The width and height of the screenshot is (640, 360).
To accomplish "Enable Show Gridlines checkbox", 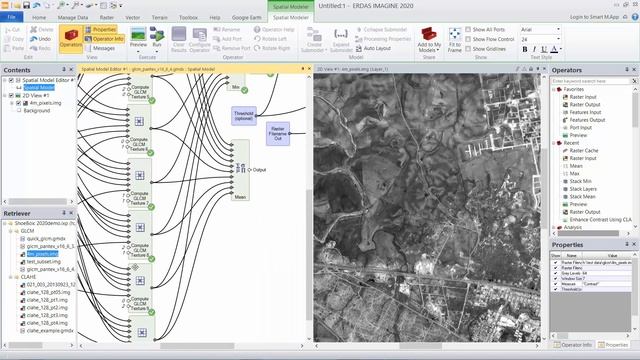I will coord(468,49).
